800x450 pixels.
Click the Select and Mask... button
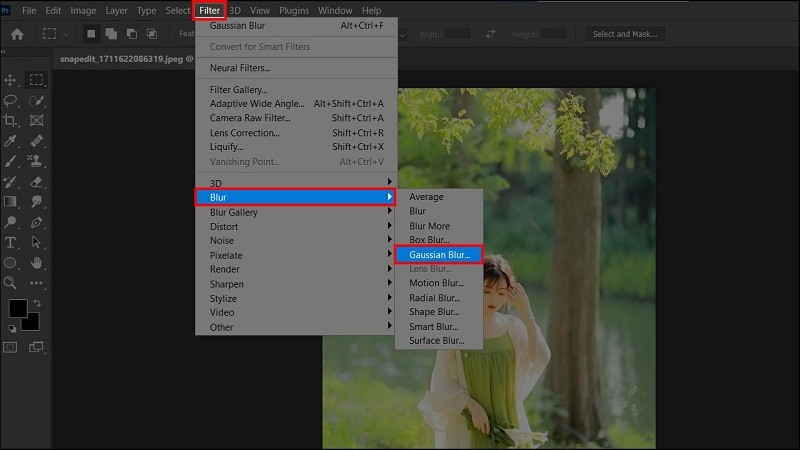pyautogui.click(x=625, y=34)
